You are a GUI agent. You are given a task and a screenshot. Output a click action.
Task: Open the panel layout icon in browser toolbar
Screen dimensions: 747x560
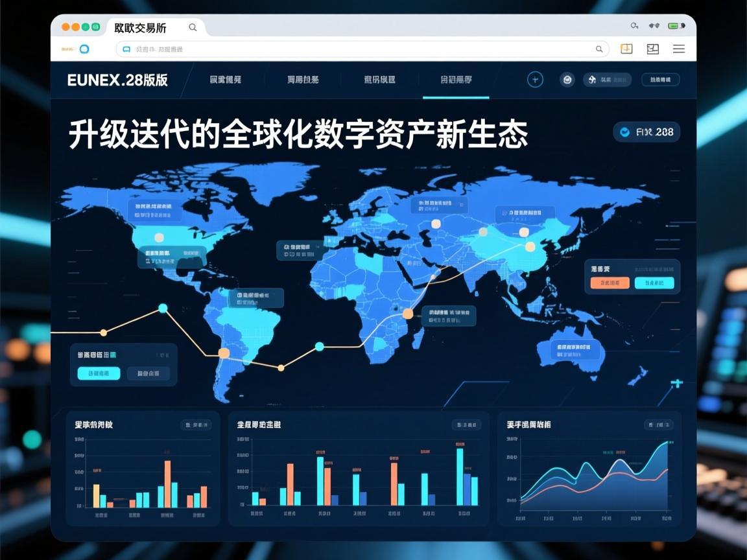(653, 49)
